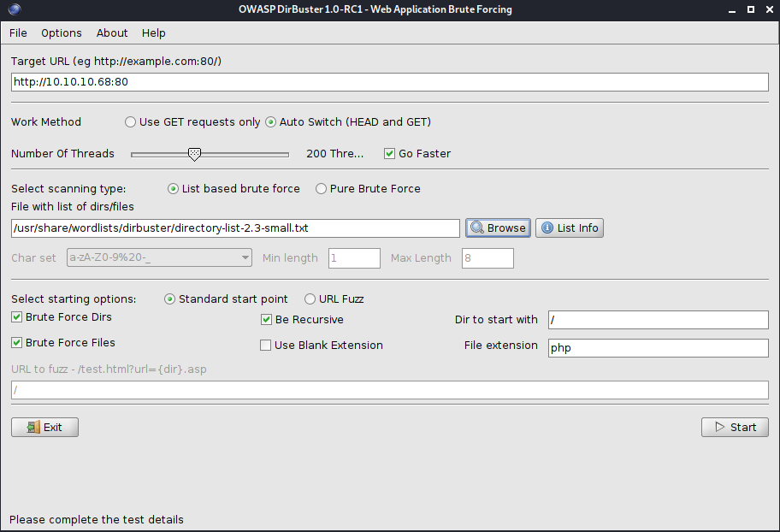Screen dimensions: 780x532
Task: Click the info icon on List Info button
Action: [547, 228]
